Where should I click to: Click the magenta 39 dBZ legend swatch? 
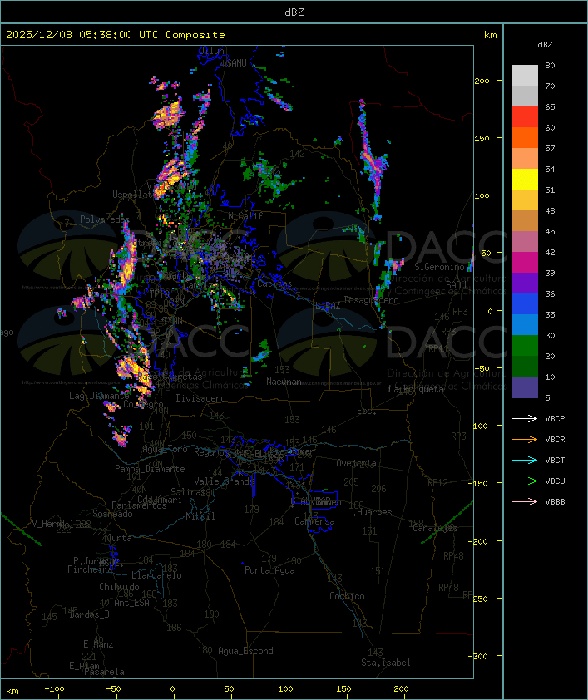(525, 263)
